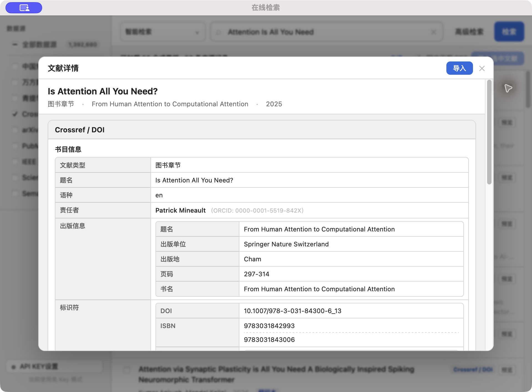Click the Crossref / DOI tag on the bottom result
Screen dimensions: 532x392
coord(473,370)
